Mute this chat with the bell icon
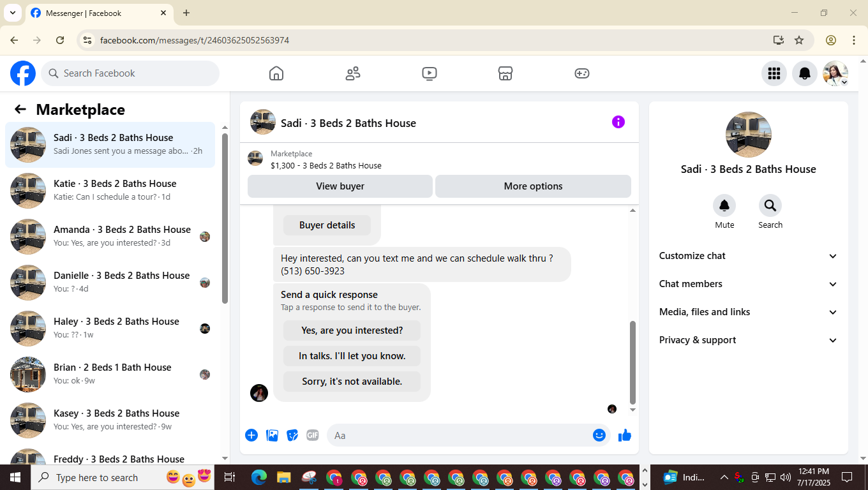 click(724, 205)
